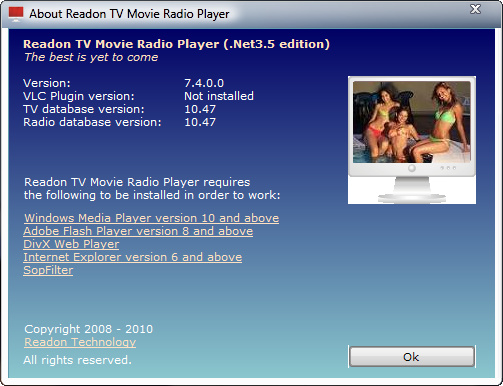Click the Ok button

pos(412,357)
